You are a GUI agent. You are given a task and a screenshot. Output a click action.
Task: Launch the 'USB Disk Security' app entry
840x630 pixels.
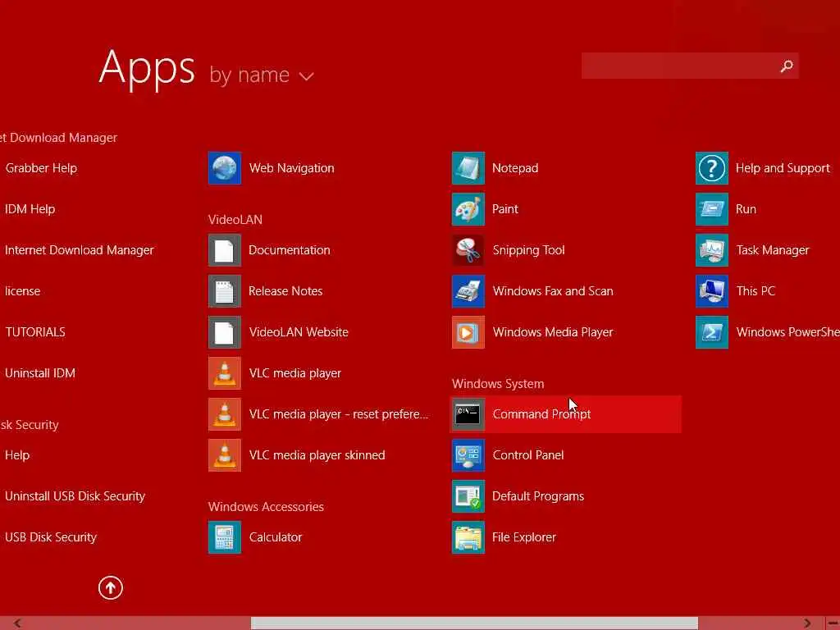click(x=51, y=537)
